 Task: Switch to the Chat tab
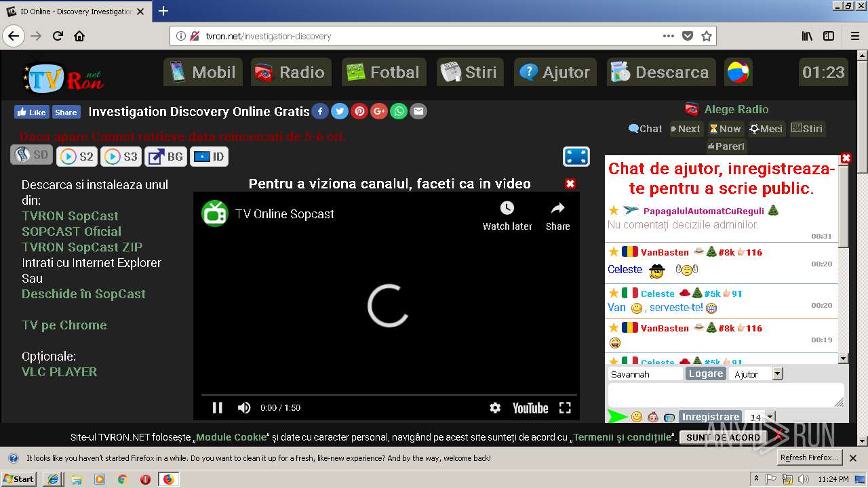point(645,128)
